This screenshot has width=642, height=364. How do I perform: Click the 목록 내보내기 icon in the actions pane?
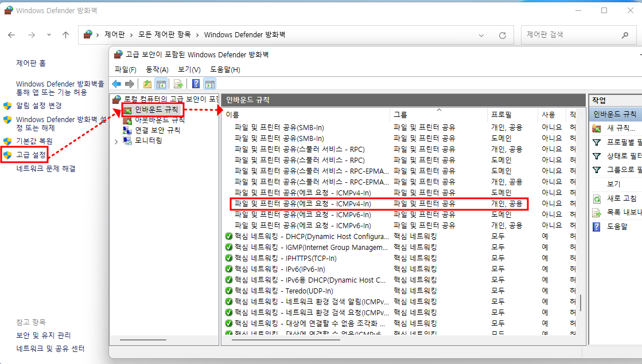tap(597, 213)
